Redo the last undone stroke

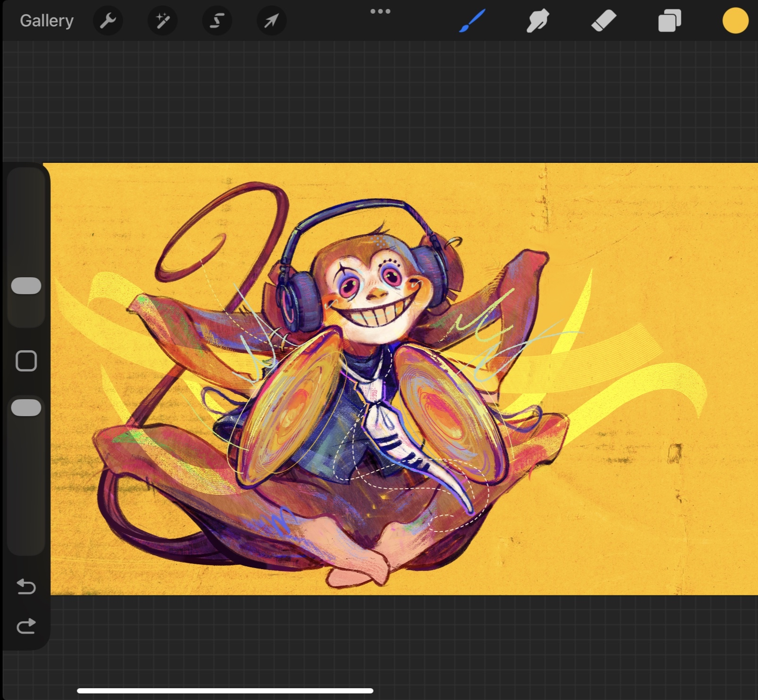[26, 626]
